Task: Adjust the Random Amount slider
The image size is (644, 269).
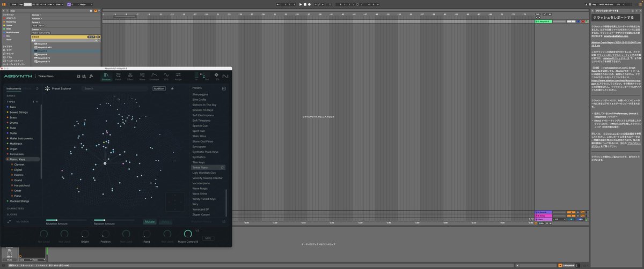Action: pos(113,220)
